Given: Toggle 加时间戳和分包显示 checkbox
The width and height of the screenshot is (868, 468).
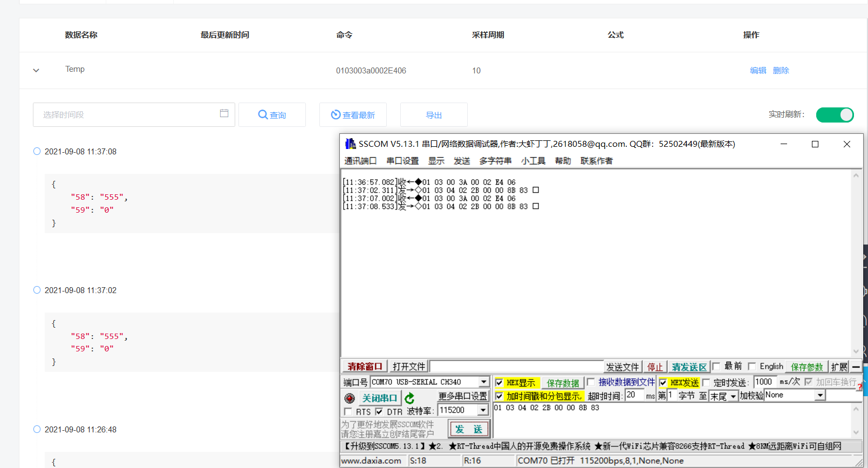Looking at the screenshot, I should [x=499, y=396].
